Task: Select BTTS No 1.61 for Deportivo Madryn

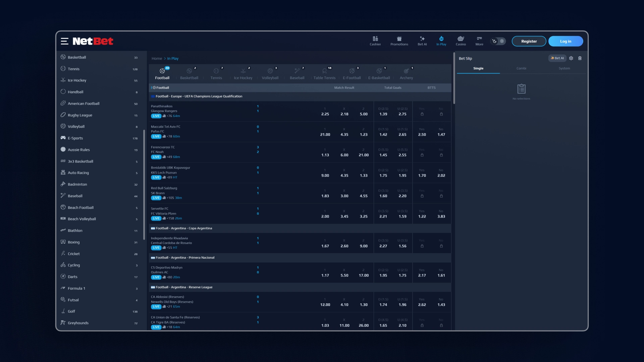Action: pos(441,273)
